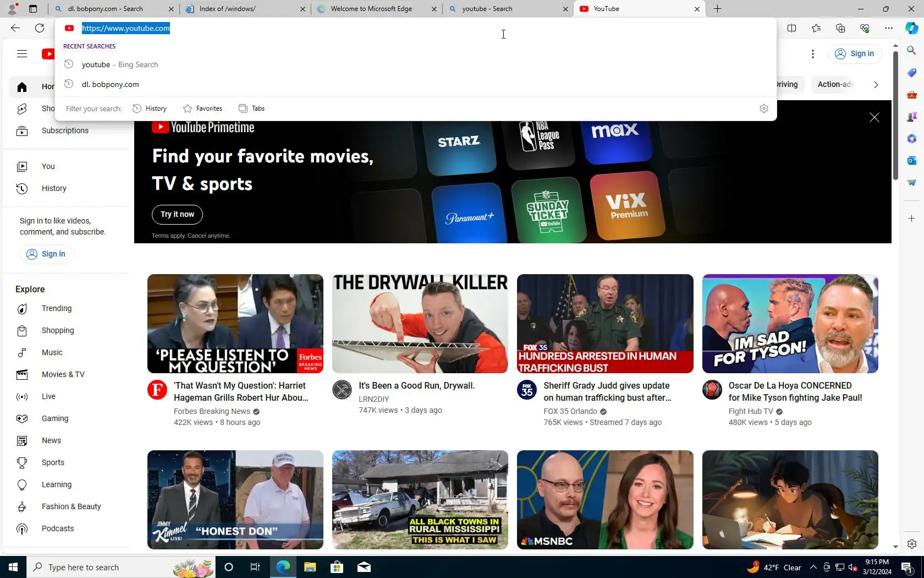924x578 pixels.
Task: Open Sheriff Grady Judd video thumbnail
Action: (605, 324)
